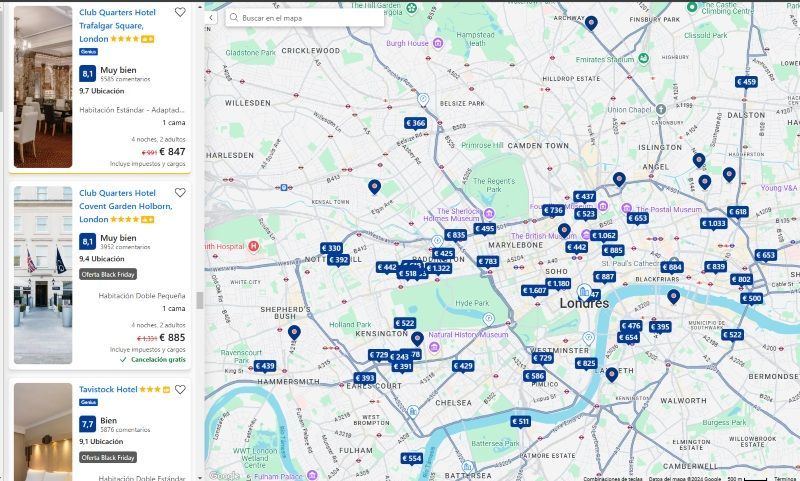Save Club Quarters Trafalgar Square with heart icon
This screenshot has width=800, height=481.
point(180,12)
